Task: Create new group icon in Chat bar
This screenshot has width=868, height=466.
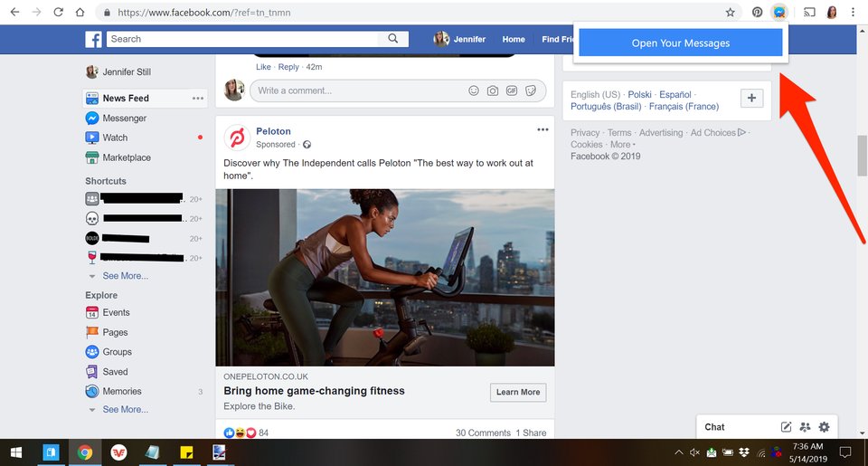Action: click(x=805, y=427)
